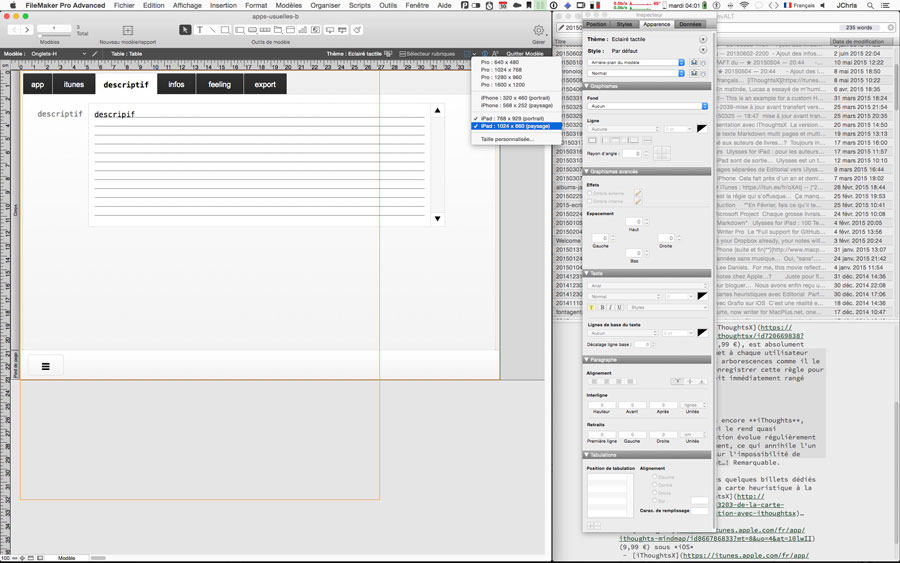Open the Modèle Onglets-H dropdown
The width and height of the screenshot is (900, 563).
58,54
